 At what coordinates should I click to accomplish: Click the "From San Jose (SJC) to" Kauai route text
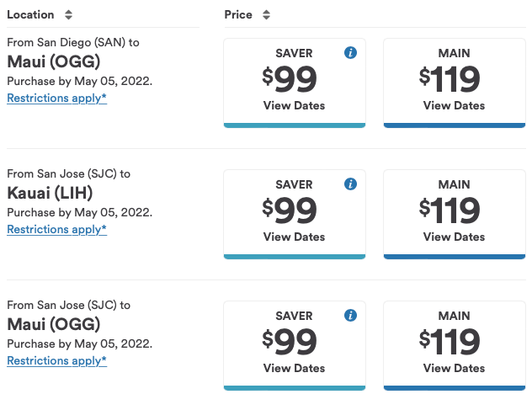tap(68, 174)
